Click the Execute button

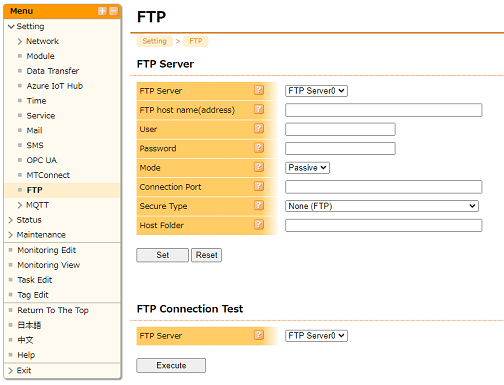pyautogui.click(x=171, y=365)
